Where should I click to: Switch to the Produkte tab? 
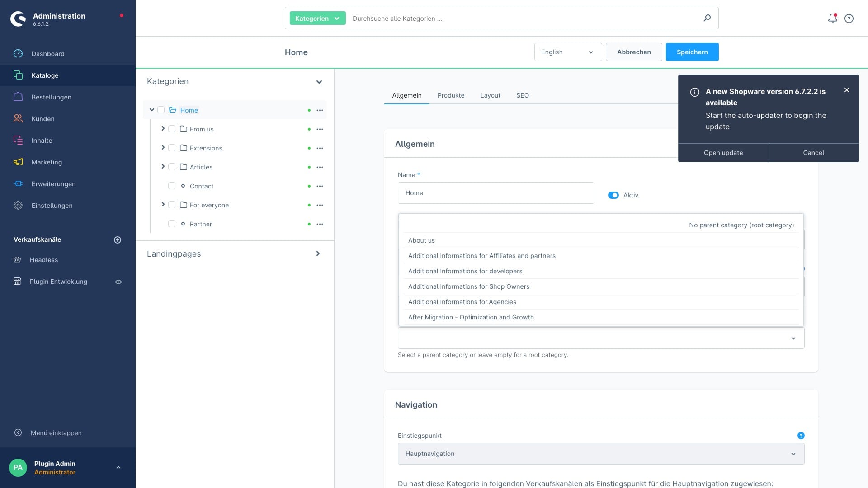(x=451, y=95)
